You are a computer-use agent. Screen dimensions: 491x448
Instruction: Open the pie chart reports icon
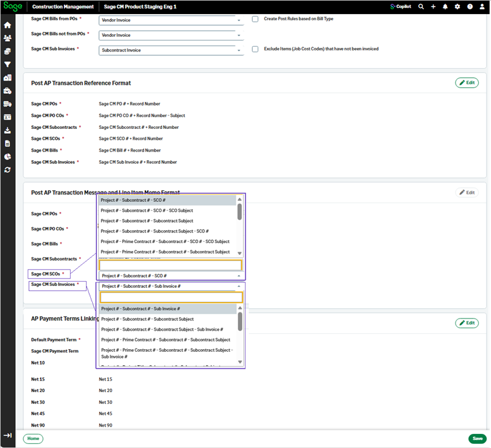[x=7, y=156]
